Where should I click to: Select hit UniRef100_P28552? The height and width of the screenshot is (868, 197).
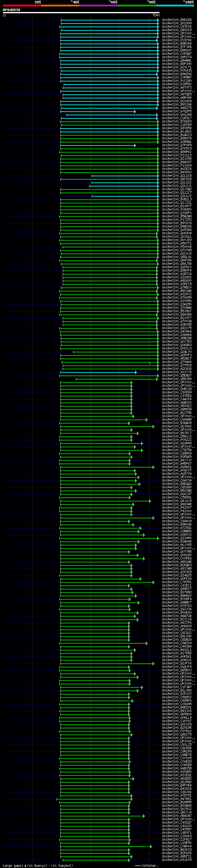pos(177,84)
